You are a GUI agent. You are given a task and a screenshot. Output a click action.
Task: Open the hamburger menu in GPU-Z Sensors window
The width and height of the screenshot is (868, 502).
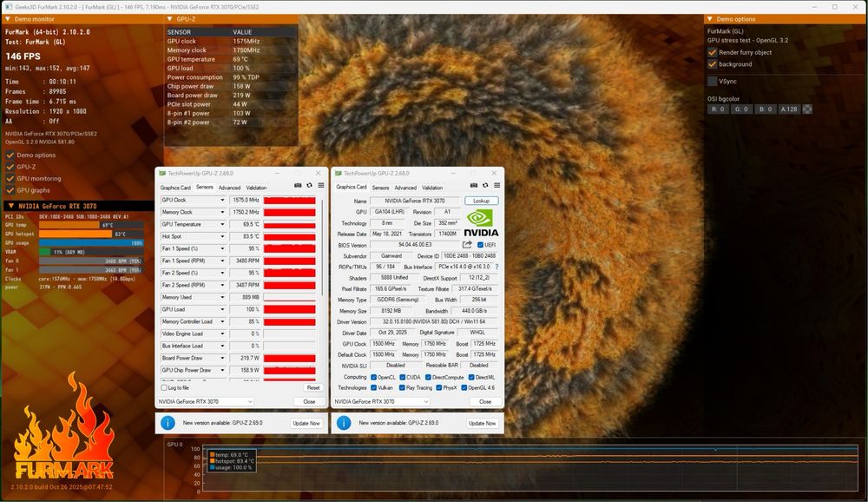point(321,186)
